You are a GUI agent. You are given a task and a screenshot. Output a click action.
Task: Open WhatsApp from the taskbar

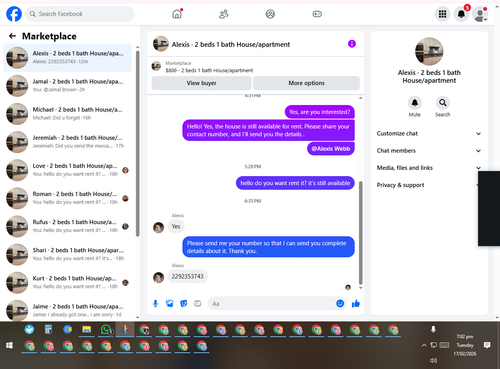[106, 330]
